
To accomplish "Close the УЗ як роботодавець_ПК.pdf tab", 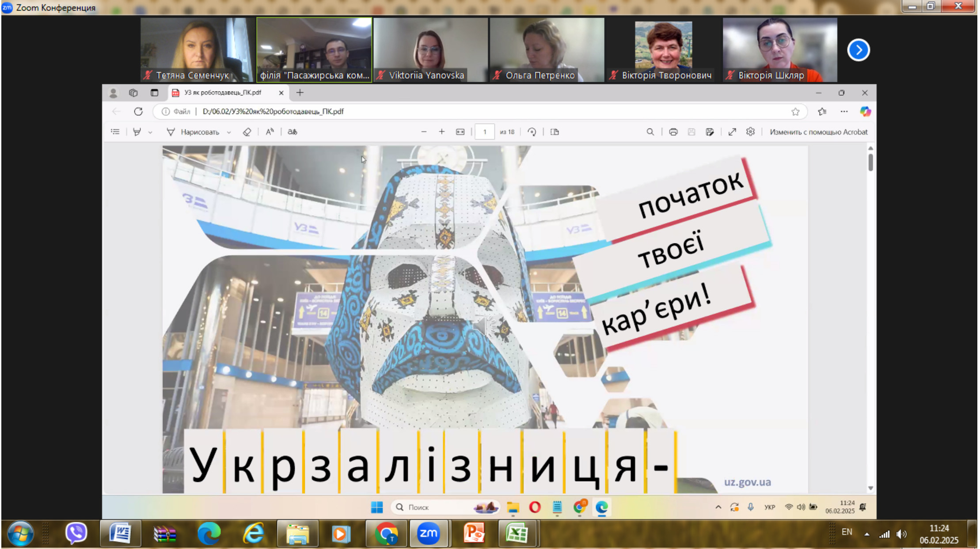I will point(281,93).
